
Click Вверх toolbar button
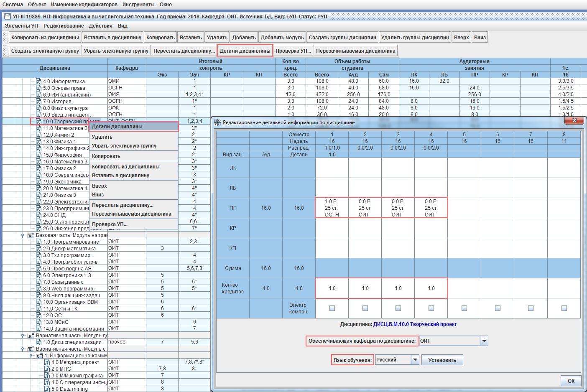tap(462, 38)
